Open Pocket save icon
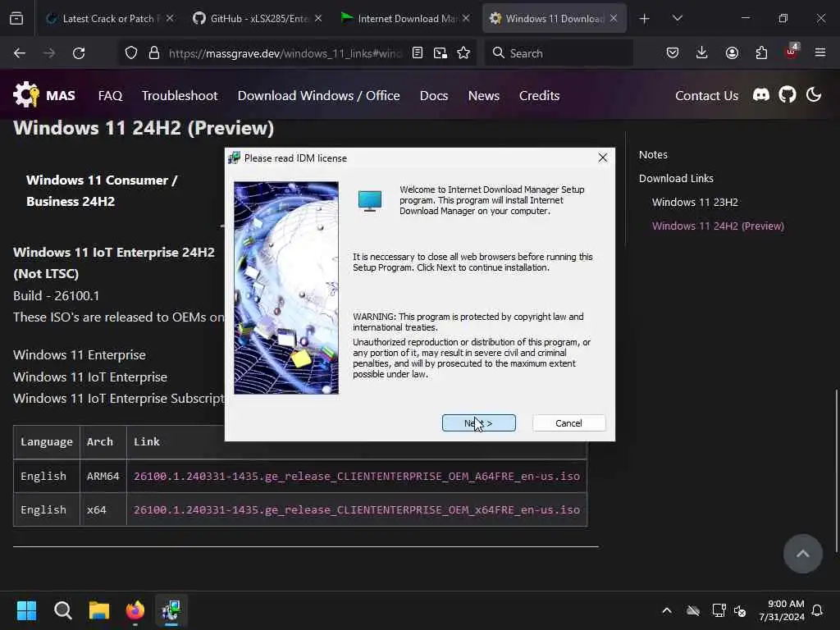 coord(673,53)
